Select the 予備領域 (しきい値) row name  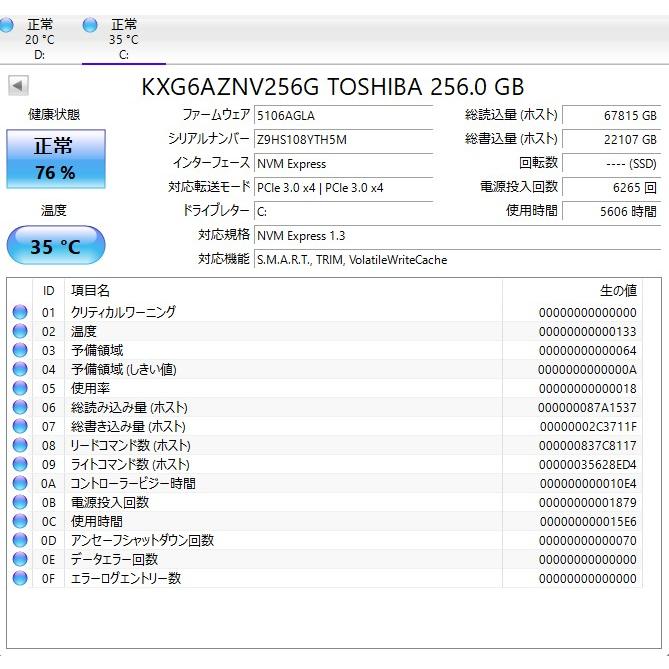click(x=124, y=369)
